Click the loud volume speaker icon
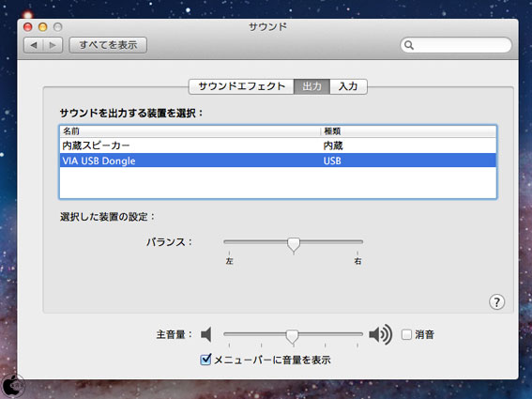This screenshot has height=399, width=532. coord(380,334)
